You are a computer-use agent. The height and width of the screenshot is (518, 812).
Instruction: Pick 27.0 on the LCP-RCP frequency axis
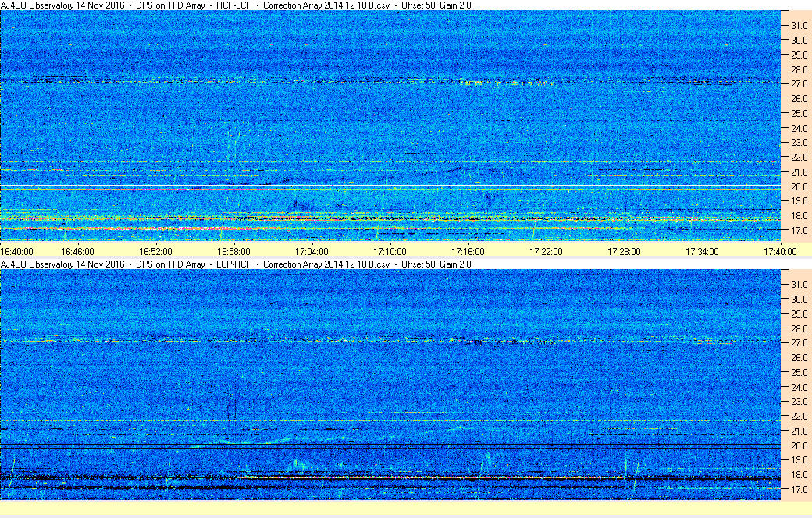(799, 342)
